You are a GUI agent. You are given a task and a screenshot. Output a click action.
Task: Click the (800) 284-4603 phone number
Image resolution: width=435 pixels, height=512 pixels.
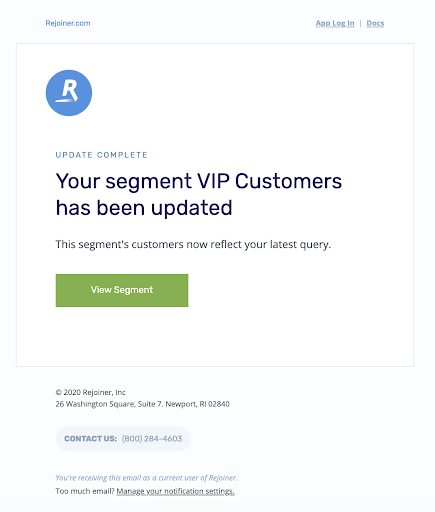click(152, 439)
